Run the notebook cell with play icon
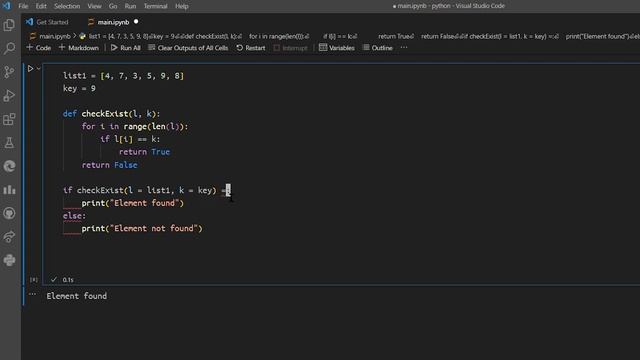The width and height of the screenshot is (640, 360). [x=30, y=69]
